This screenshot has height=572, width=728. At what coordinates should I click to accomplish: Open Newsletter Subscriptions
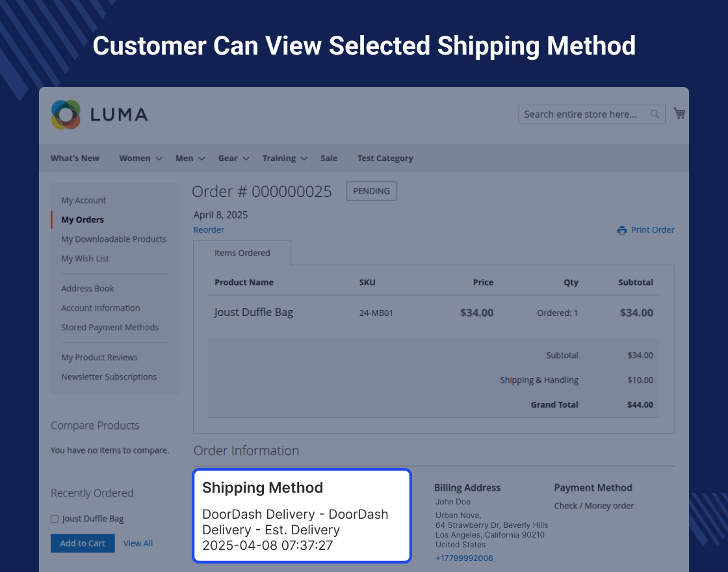tap(109, 377)
